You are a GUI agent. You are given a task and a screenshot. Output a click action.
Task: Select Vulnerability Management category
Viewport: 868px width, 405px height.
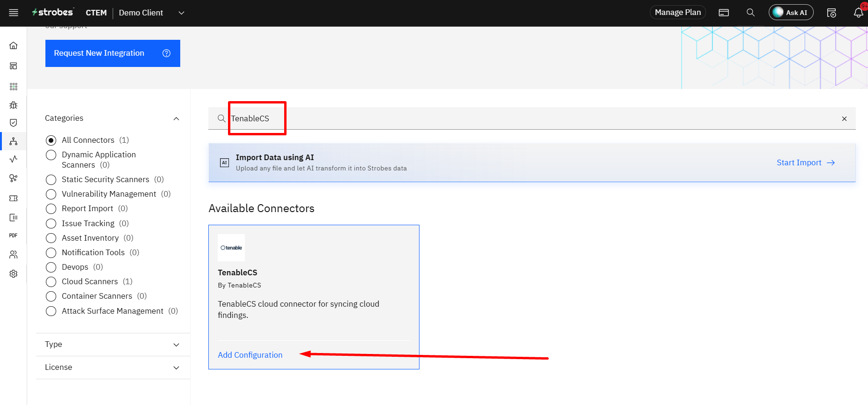point(51,194)
